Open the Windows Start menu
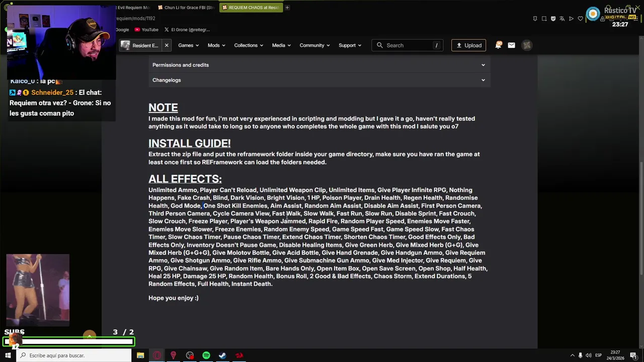The width and height of the screenshot is (644, 362). (8, 355)
